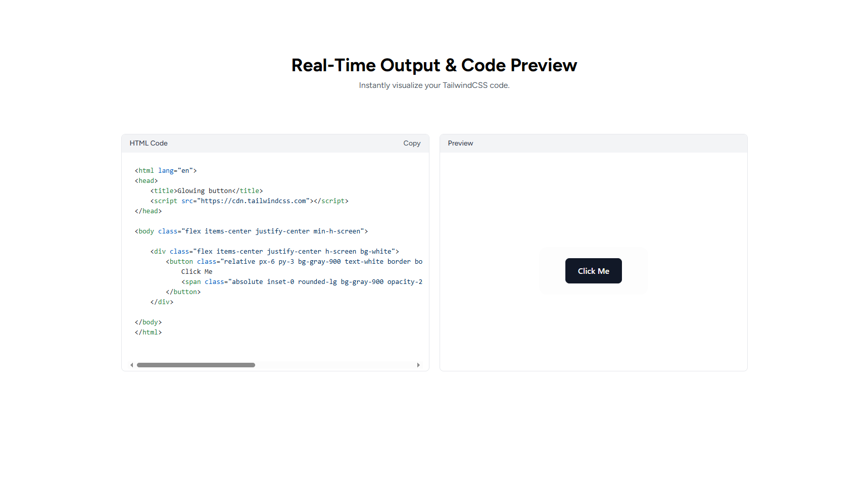The width and height of the screenshot is (868, 480).
Task: Click the 'Preview' panel header label
Action: [460, 143]
